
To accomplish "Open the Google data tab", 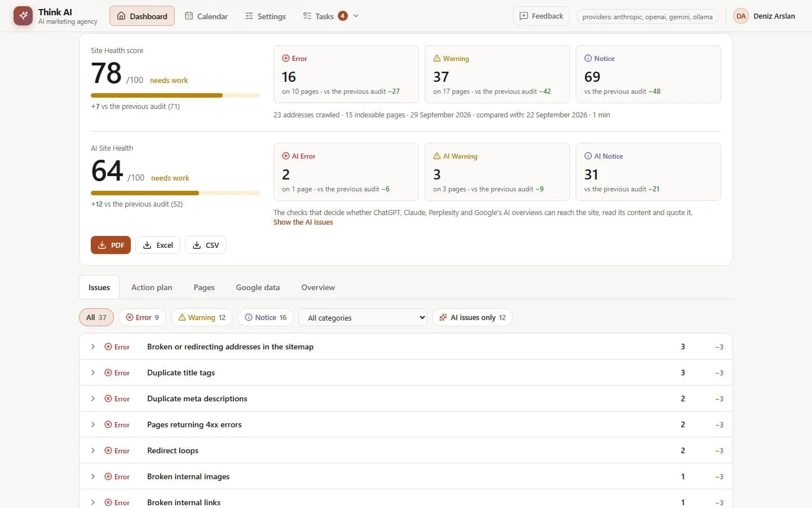I will [258, 287].
